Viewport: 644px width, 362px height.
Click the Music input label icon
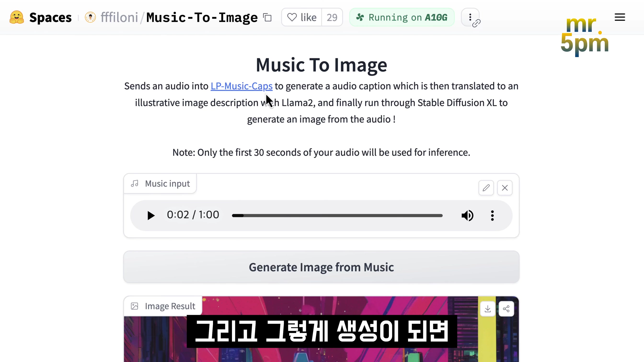pos(134,183)
